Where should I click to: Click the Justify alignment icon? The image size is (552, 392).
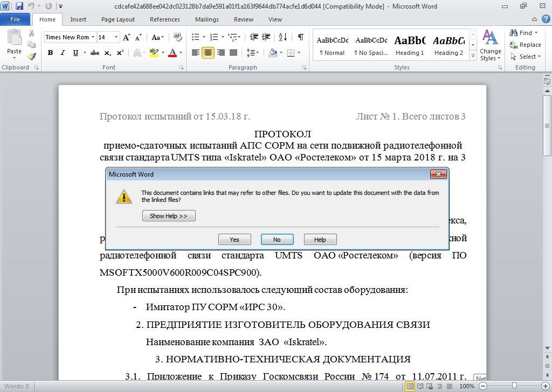[233, 53]
